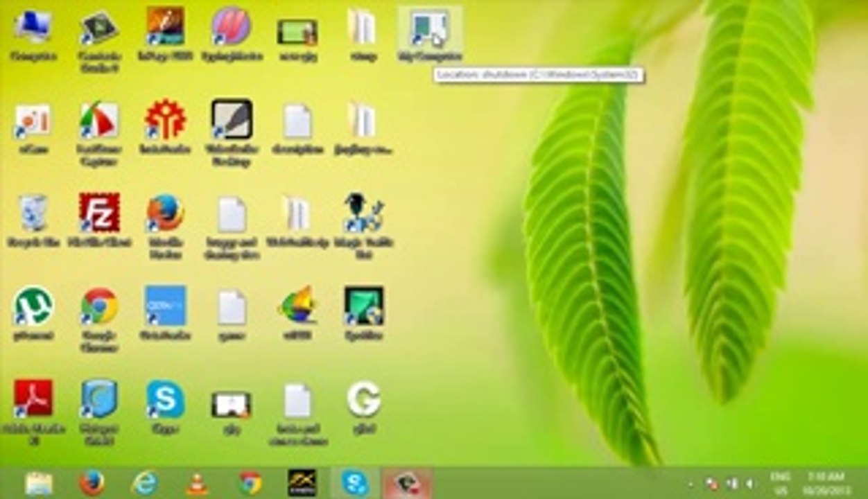Switch to the red-highlighted taskbar app
Image resolution: width=868 pixels, height=499 pixels.
(408, 483)
